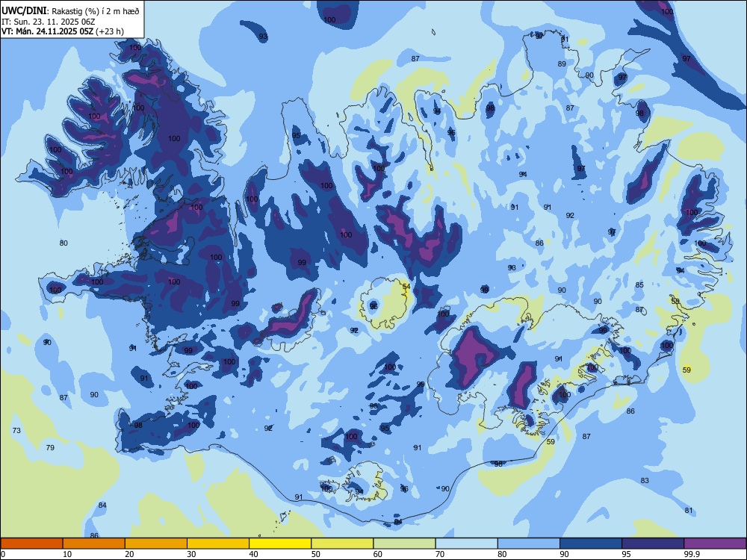Click the legend tick label '20'

(129, 554)
